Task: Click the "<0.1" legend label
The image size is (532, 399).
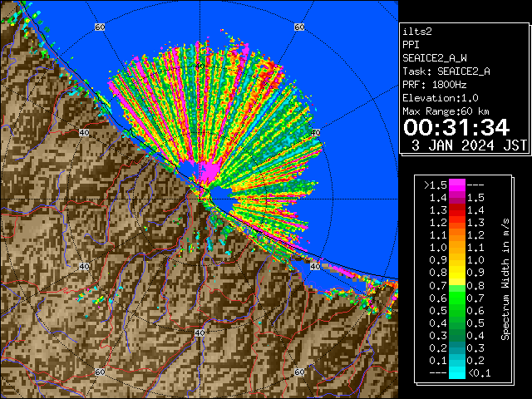Action: pyautogui.click(x=479, y=373)
